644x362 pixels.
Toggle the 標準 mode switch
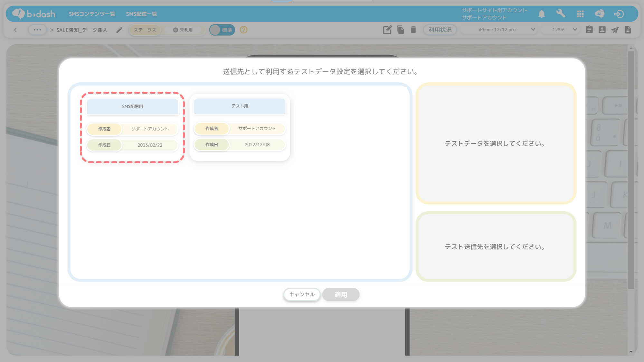point(222,30)
